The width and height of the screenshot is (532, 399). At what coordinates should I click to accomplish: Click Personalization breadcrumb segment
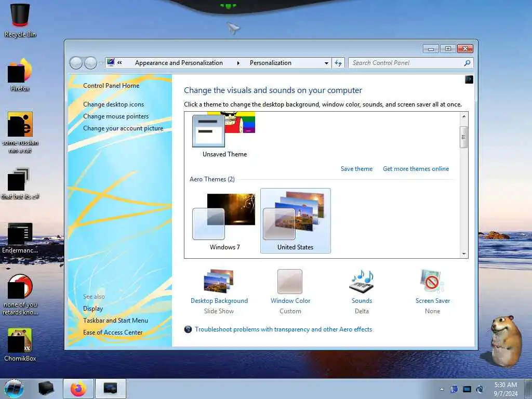[270, 63]
